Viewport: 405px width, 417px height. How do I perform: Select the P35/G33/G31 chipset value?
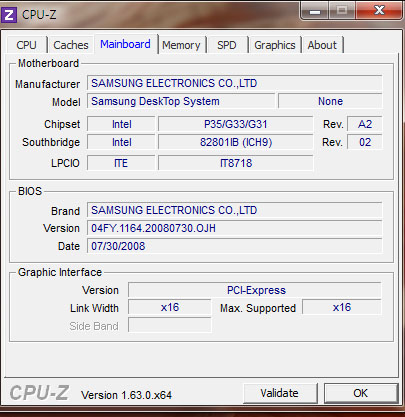pos(236,124)
